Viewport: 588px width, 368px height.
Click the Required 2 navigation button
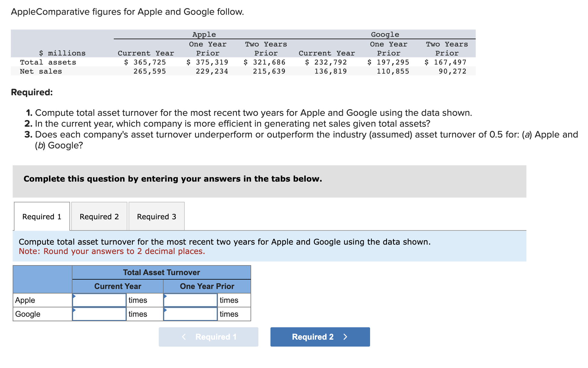320,337
